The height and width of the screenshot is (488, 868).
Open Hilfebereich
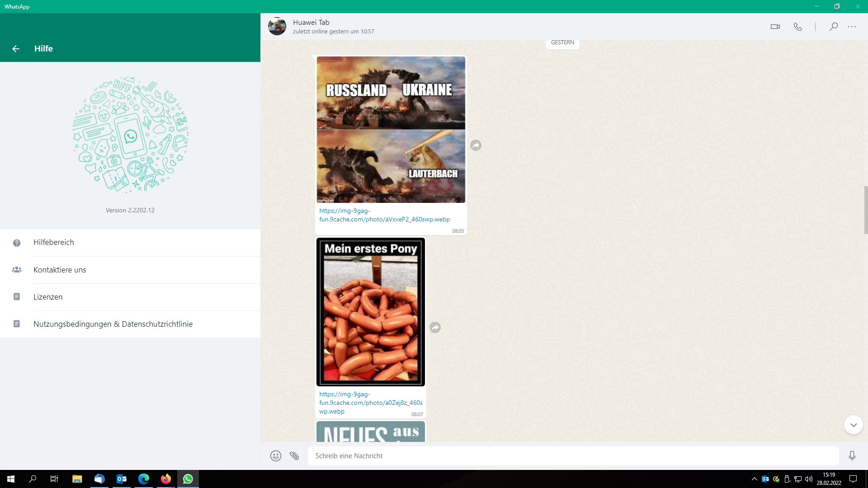pos(130,243)
